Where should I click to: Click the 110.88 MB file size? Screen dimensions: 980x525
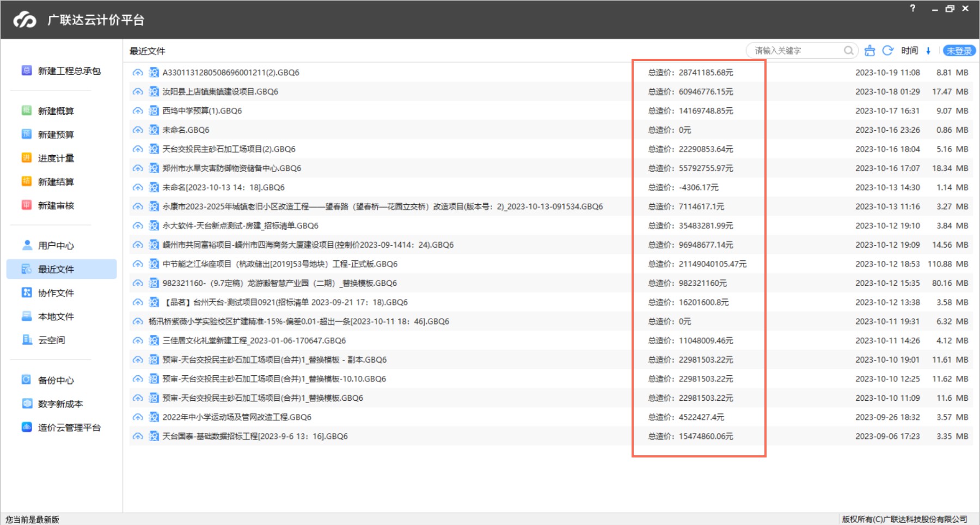[x=948, y=264]
